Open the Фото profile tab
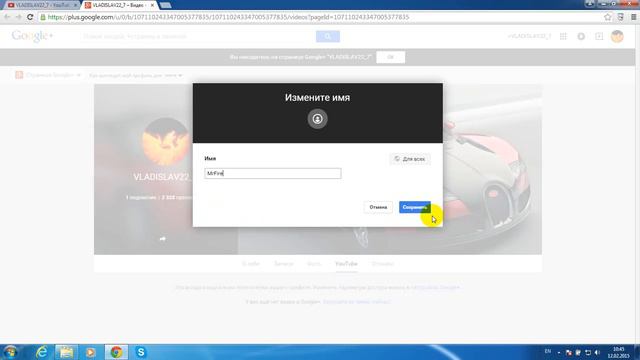Image resolution: width=640 pixels, height=360 pixels. pyautogui.click(x=314, y=264)
